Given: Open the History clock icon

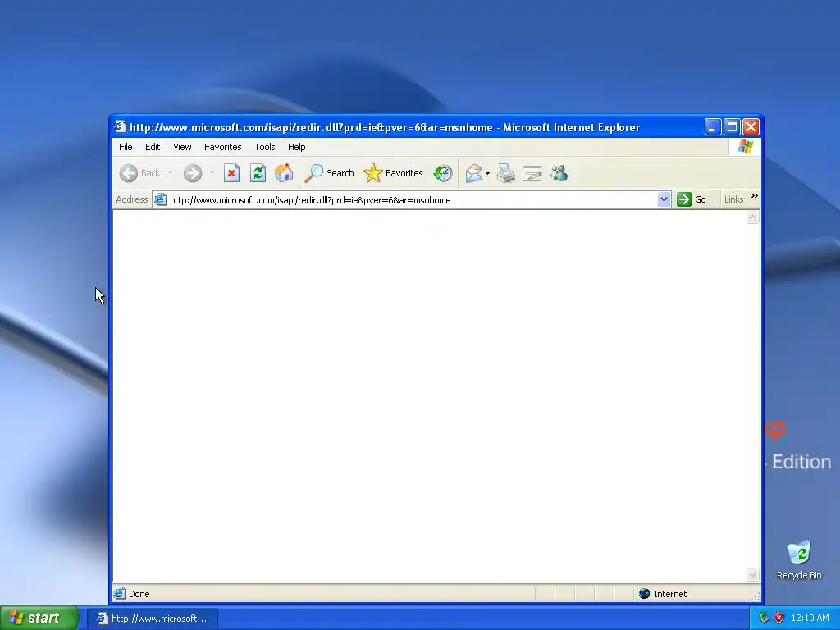Looking at the screenshot, I should (x=443, y=173).
